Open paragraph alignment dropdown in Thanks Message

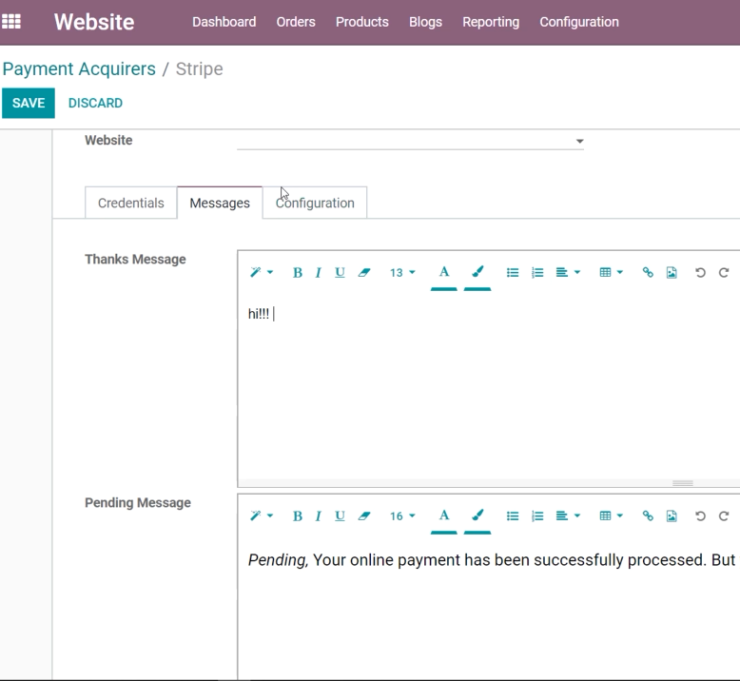[x=568, y=273]
